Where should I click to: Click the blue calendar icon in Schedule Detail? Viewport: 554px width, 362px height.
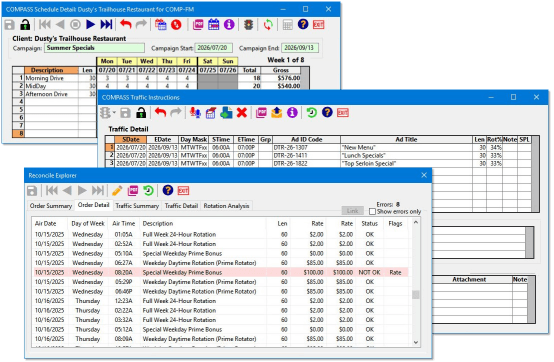pos(213,24)
